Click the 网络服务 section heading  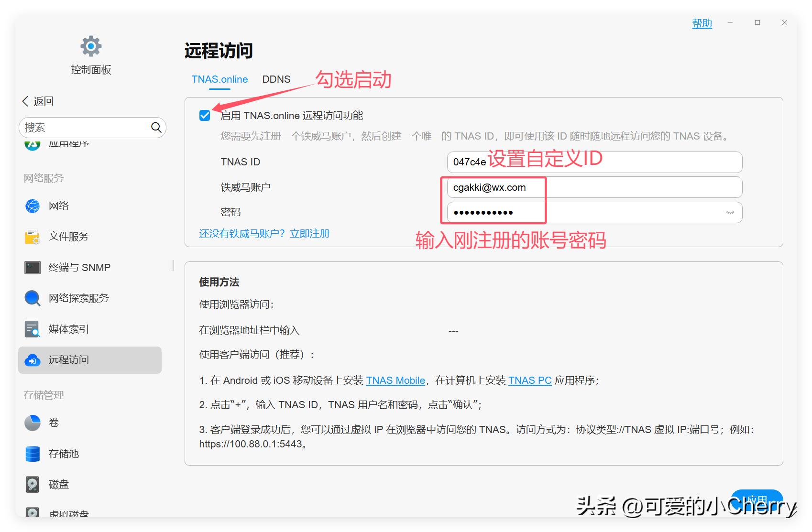44,178
